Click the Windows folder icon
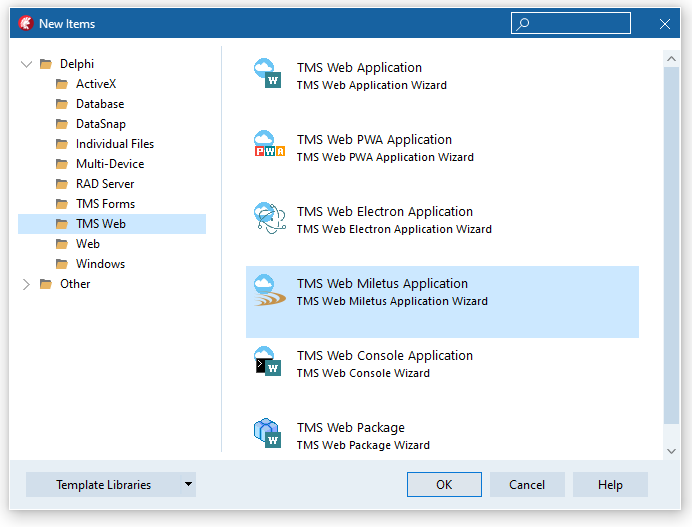This screenshot has height=527, width=692. pyautogui.click(x=62, y=264)
